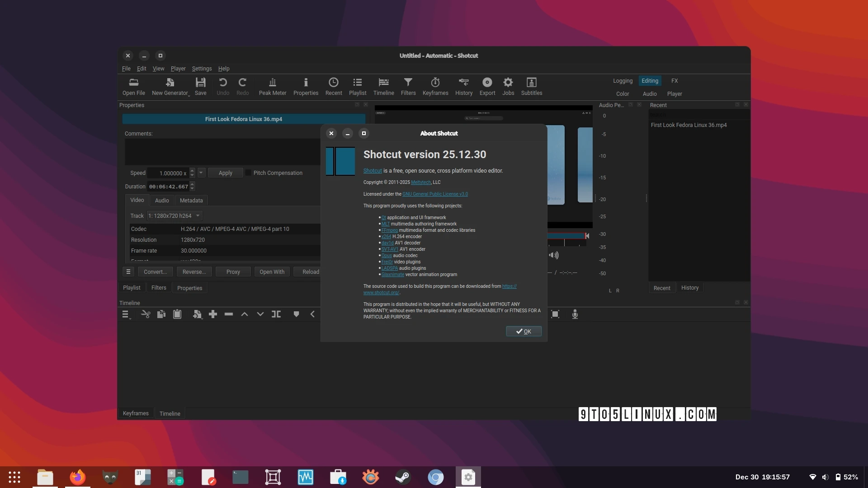Open the timeline hamburger menu
The image size is (868, 488).
126,314
